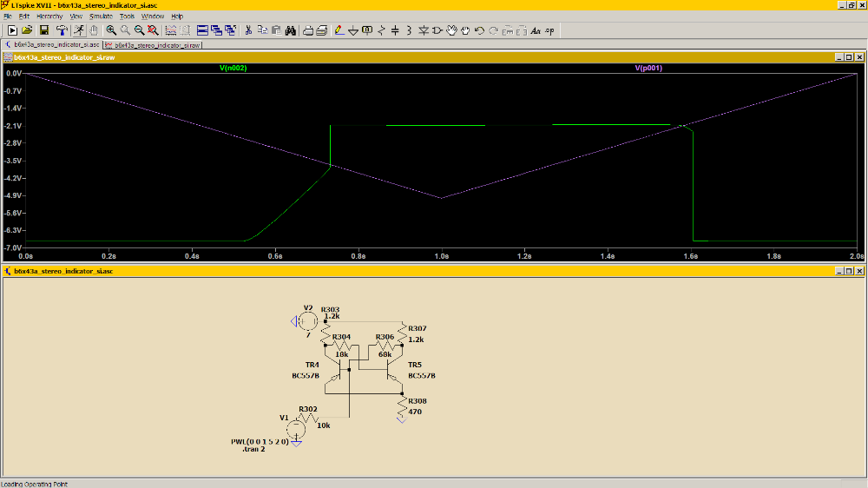Open the Tools menu
The height and width of the screenshot is (488, 868).
pos(127,16)
